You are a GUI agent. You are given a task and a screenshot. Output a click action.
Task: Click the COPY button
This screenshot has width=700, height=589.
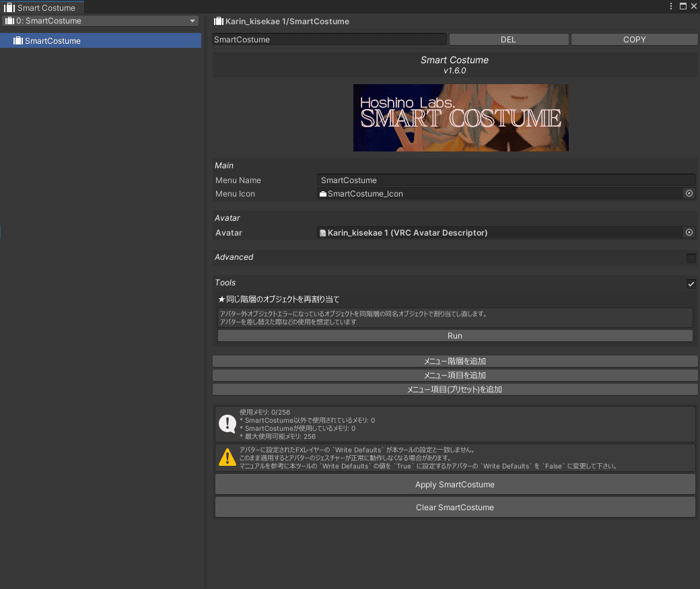point(634,39)
